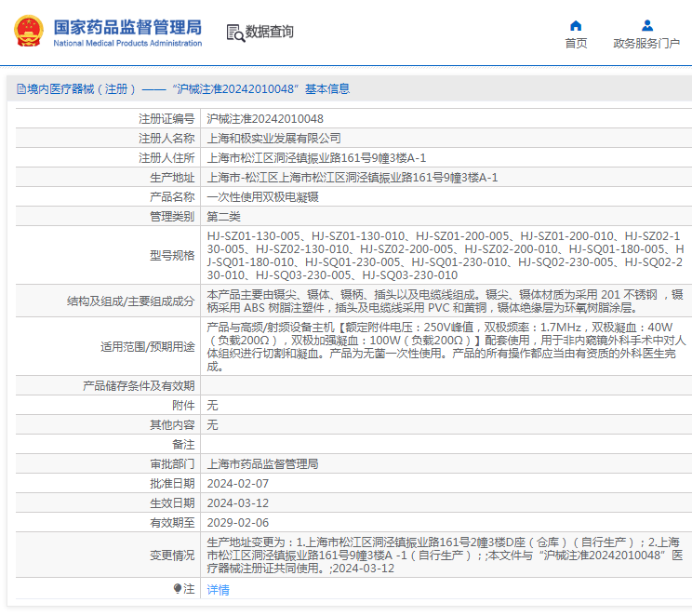Open 政务服务门户 text link
This screenshot has height=616, width=692.
pyautogui.click(x=646, y=43)
